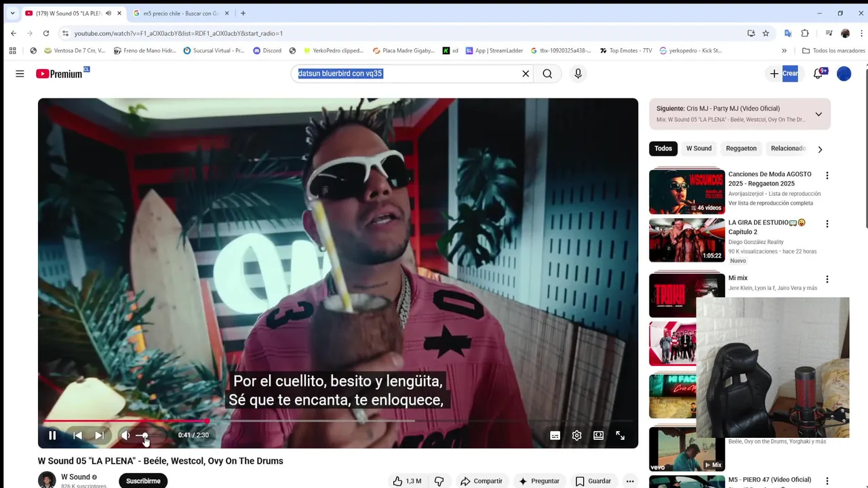
Task: Mute the video with speaker icon
Action: tap(125, 435)
